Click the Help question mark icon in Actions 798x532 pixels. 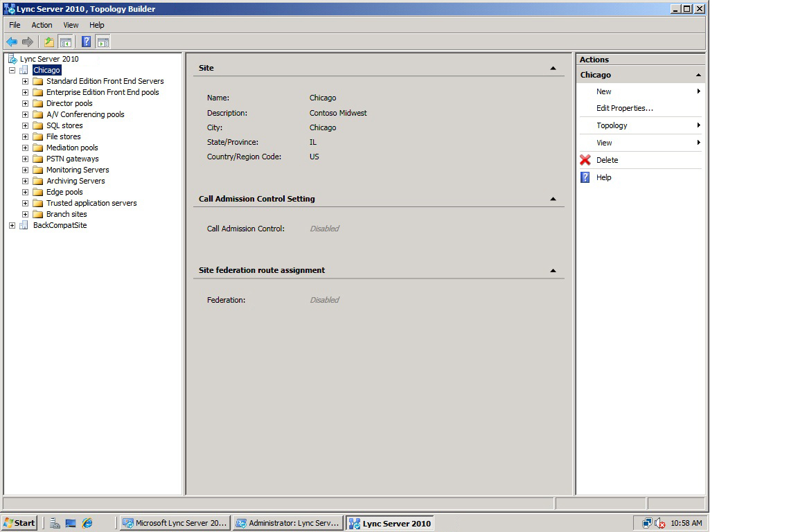[585, 177]
